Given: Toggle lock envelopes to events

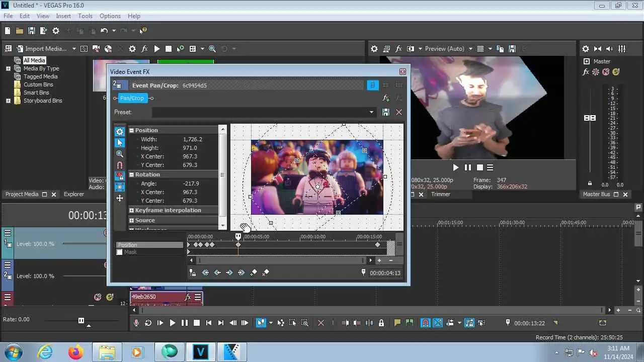Looking at the screenshot, I should click(x=469, y=323).
